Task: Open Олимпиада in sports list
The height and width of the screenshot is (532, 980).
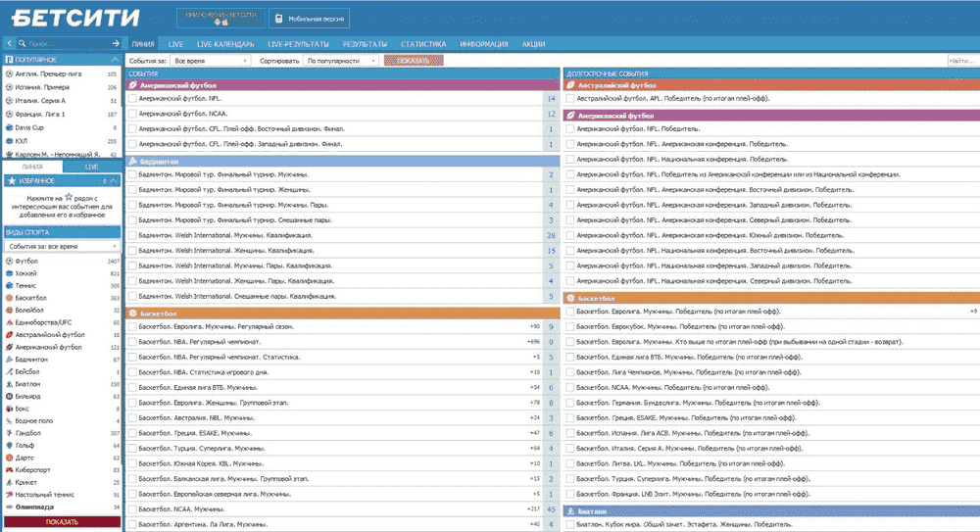Action: [34, 507]
